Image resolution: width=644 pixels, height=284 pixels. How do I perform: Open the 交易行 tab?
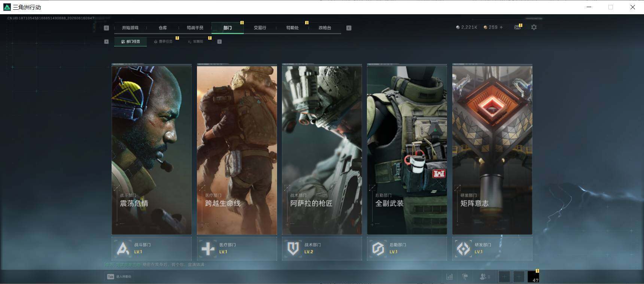260,28
